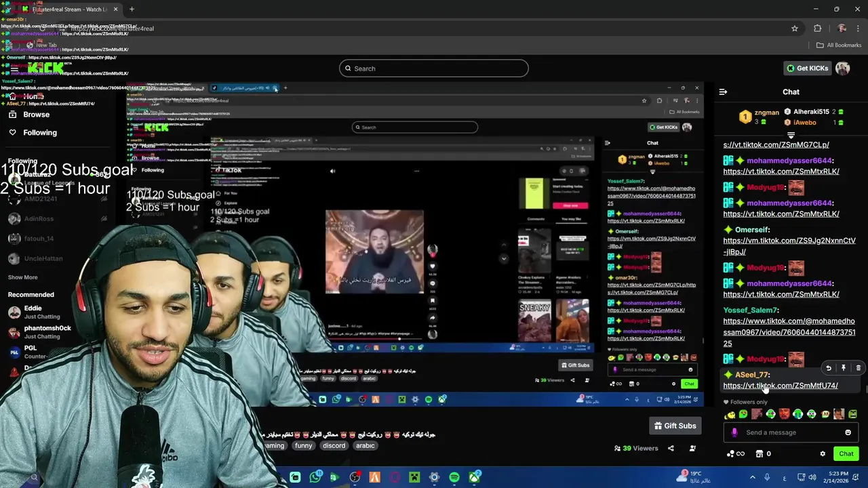Open Omerseif's vm.tiktok link in chat
868x488 pixels.
789,246
